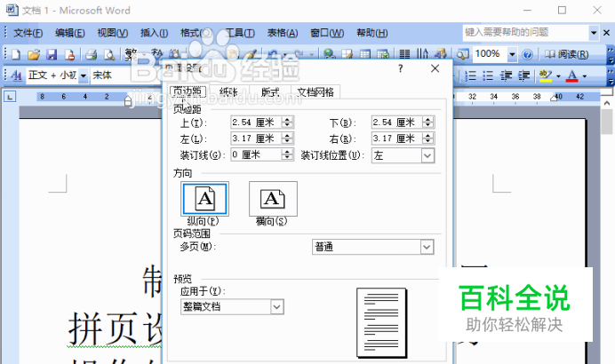Click the text direction icon
The width and height of the screenshot is (615, 364).
coord(422,54)
